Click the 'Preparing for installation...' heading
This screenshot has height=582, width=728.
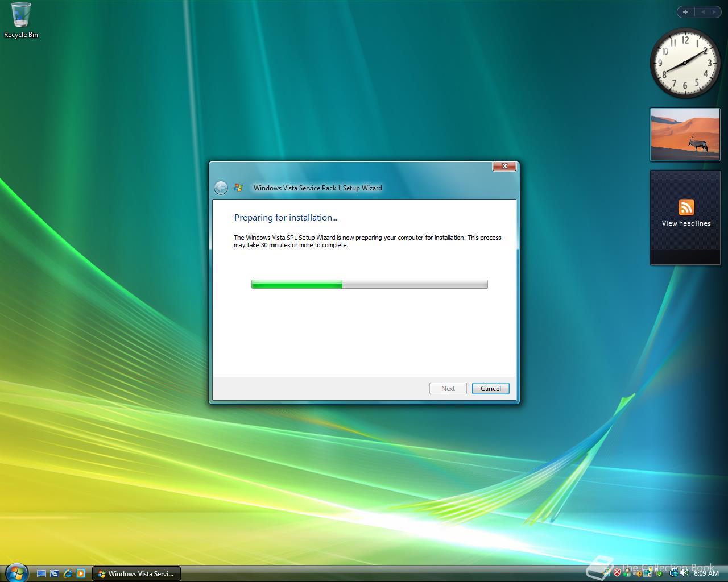[x=286, y=217]
